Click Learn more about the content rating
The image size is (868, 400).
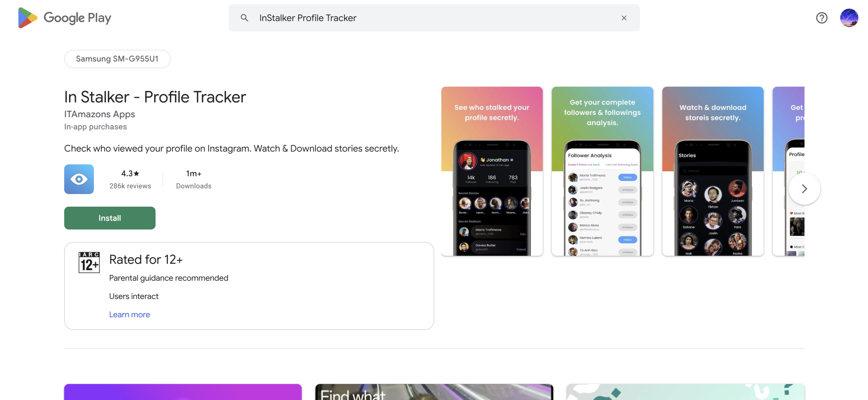(x=130, y=315)
